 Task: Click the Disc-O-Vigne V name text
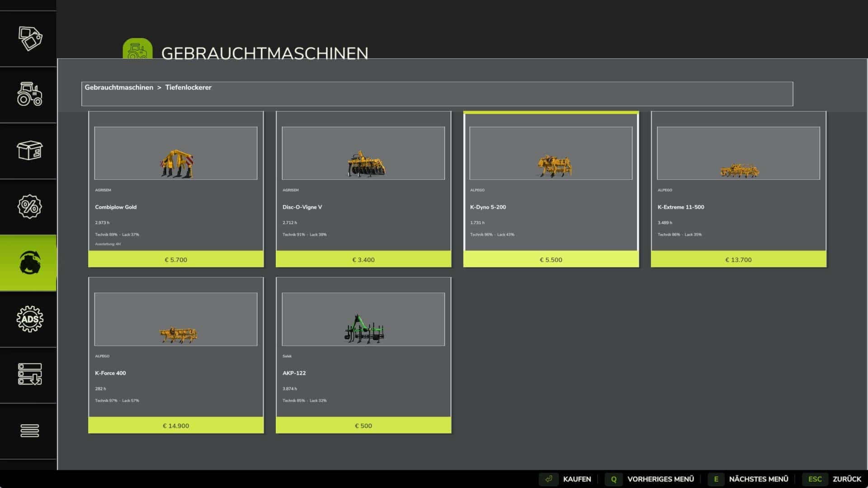point(302,207)
